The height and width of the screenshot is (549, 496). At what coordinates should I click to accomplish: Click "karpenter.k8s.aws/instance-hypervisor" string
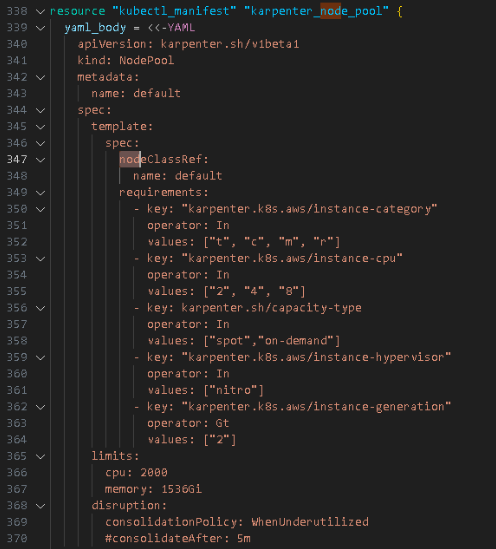(316, 357)
